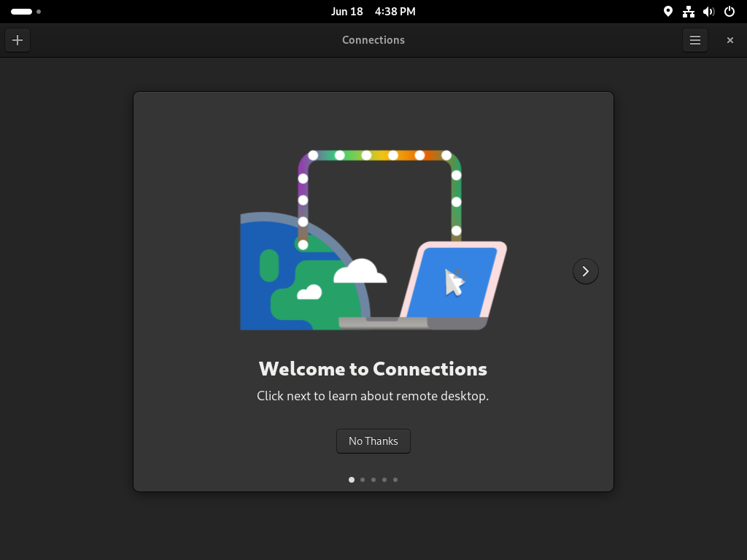
Task: Add a new connection with plus button
Action: 18,40
